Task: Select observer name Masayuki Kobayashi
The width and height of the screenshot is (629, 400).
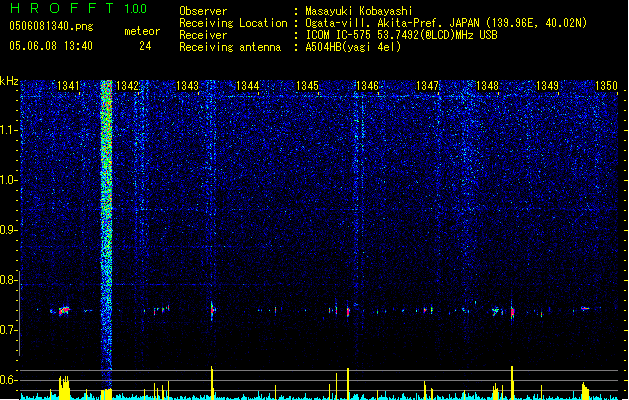Action: (359, 11)
